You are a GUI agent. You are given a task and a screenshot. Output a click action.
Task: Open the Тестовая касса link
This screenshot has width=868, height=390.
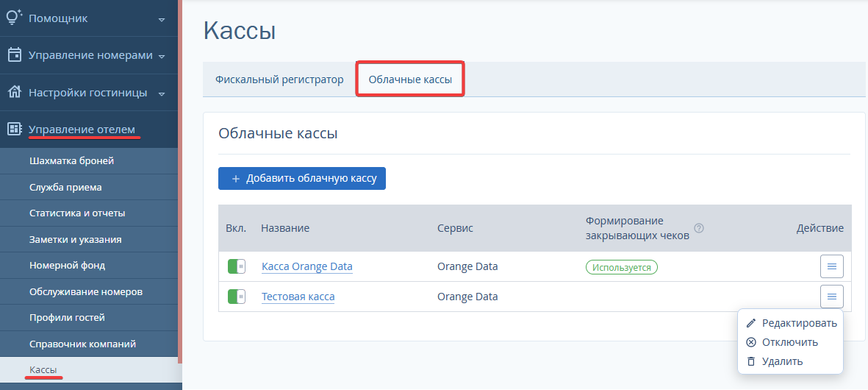click(298, 297)
